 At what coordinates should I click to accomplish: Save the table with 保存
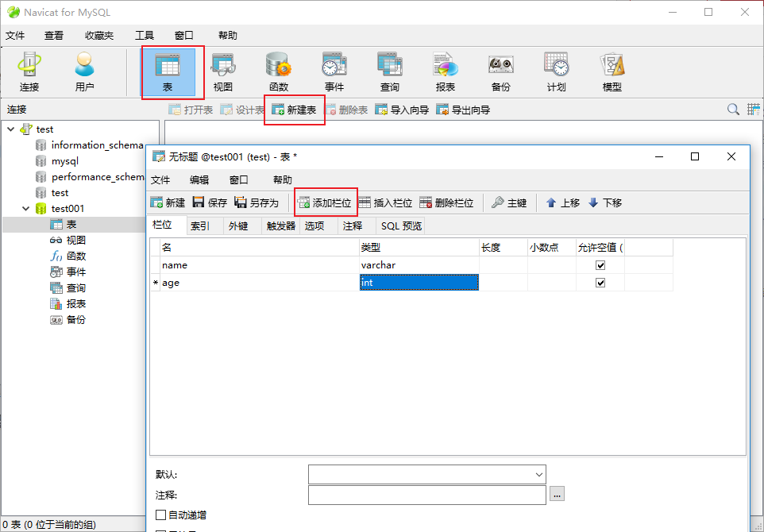(x=210, y=202)
